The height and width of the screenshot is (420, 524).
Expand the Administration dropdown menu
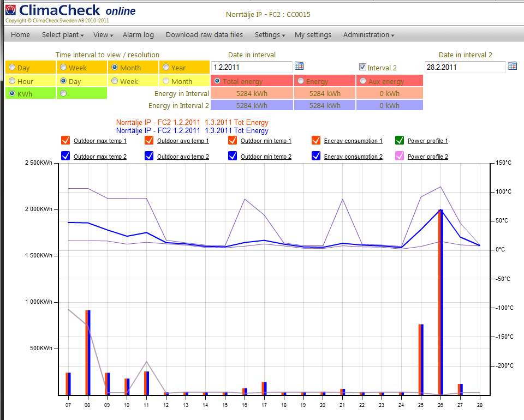(368, 35)
